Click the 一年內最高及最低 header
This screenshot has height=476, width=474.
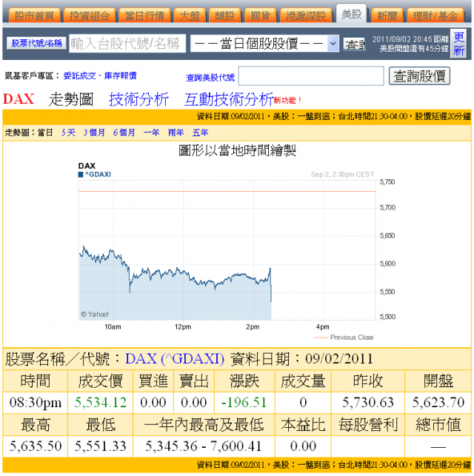click(x=203, y=424)
